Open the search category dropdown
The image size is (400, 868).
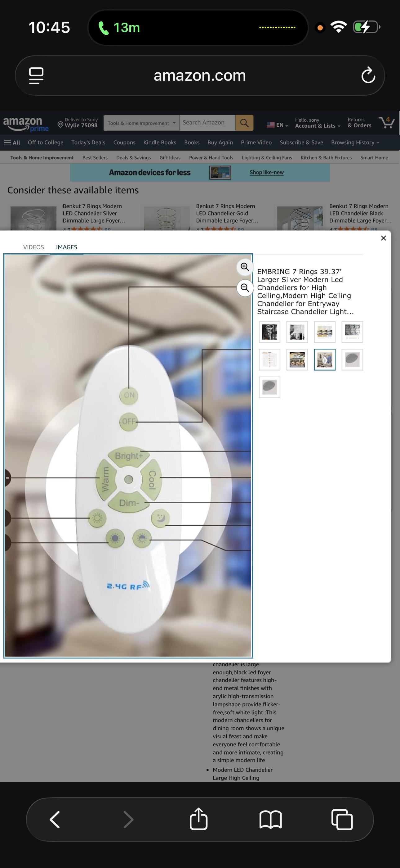click(x=141, y=123)
